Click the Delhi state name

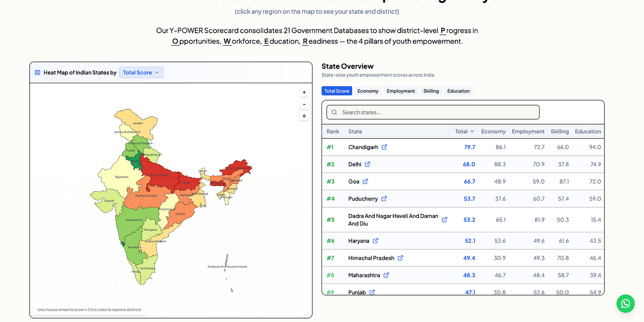[355, 164]
